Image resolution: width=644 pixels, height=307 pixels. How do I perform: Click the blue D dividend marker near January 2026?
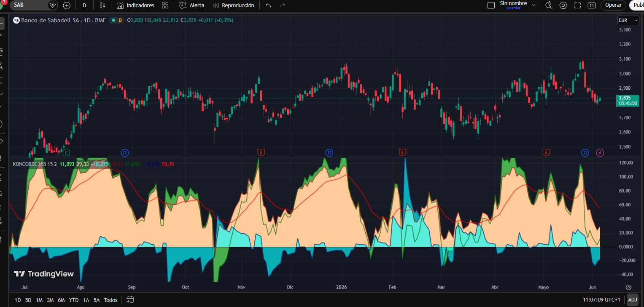[329, 152]
